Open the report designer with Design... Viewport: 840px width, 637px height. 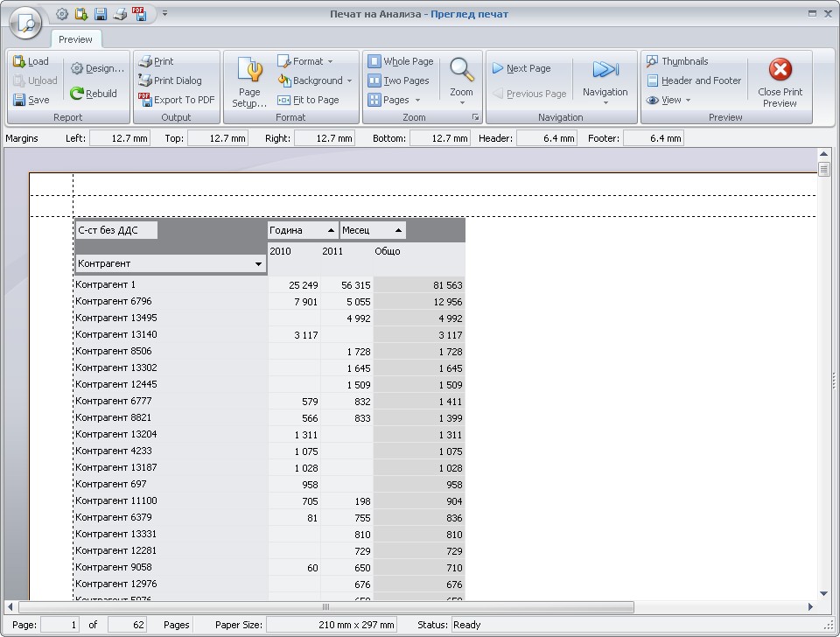pos(97,68)
